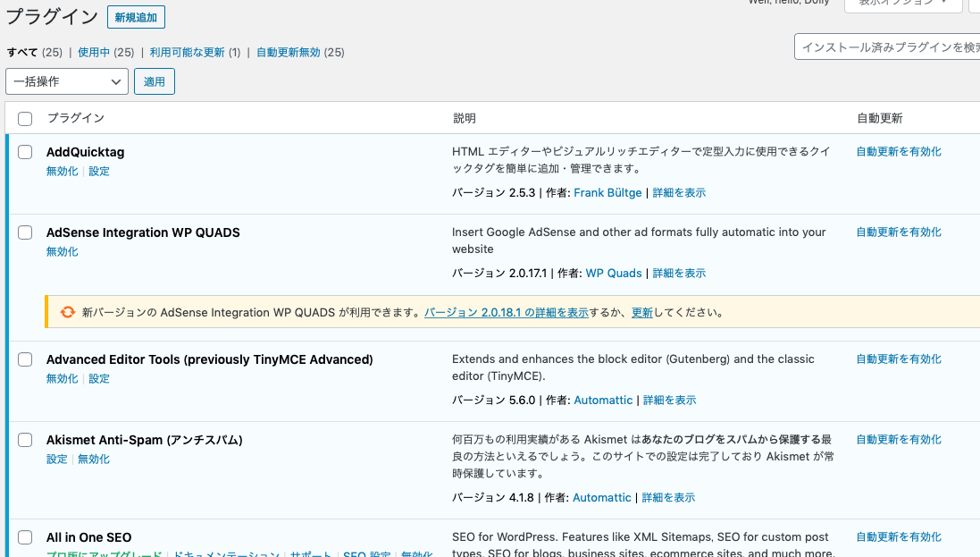Click the 更新 link in the update notice

tap(641, 313)
